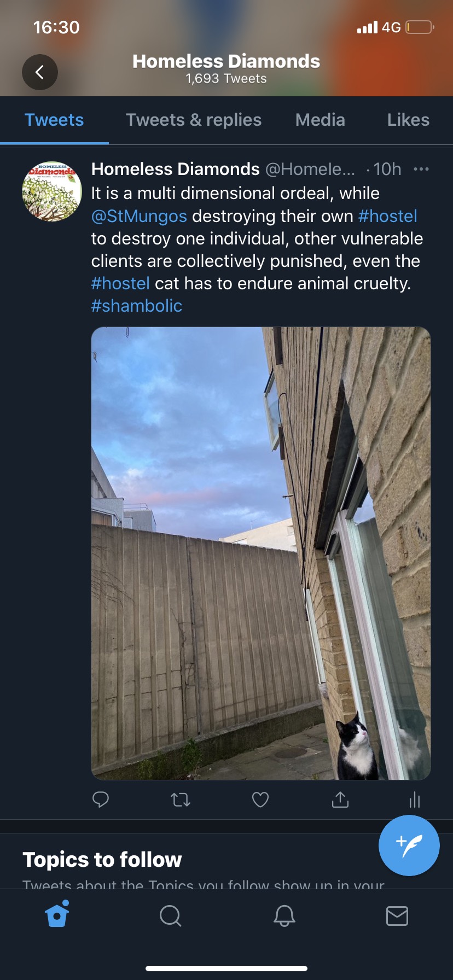Open Direct Messages envelope tab
The image size is (453, 980).
coord(397,915)
